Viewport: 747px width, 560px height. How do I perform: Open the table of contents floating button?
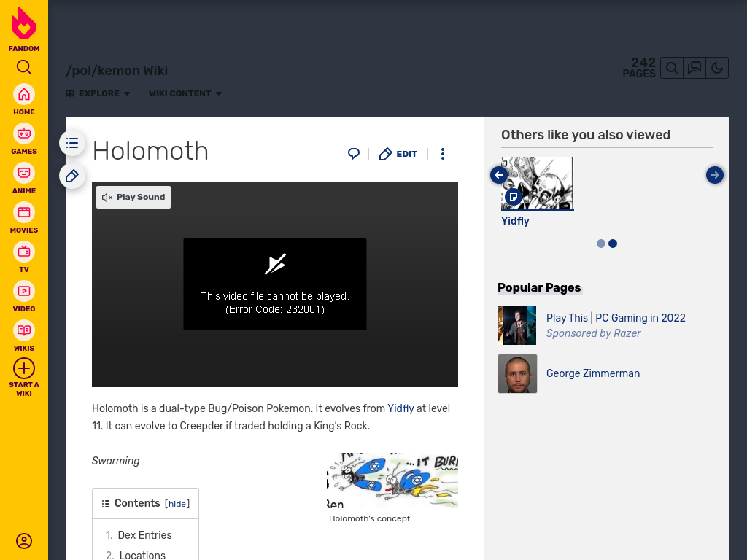pyautogui.click(x=72, y=143)
